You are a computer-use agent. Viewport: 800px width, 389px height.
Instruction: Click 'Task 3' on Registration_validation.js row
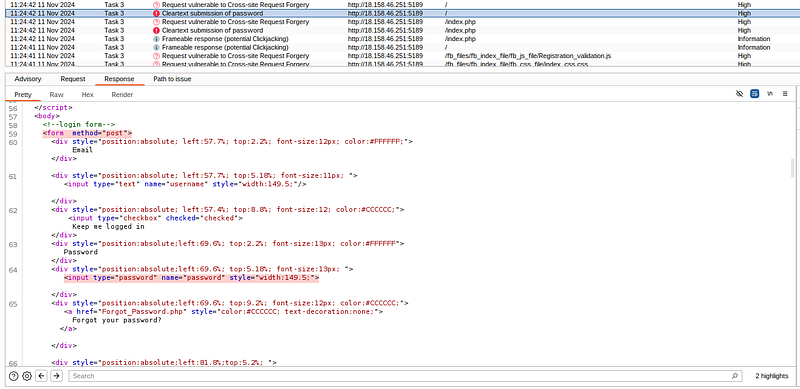pyautogui.click(x=114, y=56)
